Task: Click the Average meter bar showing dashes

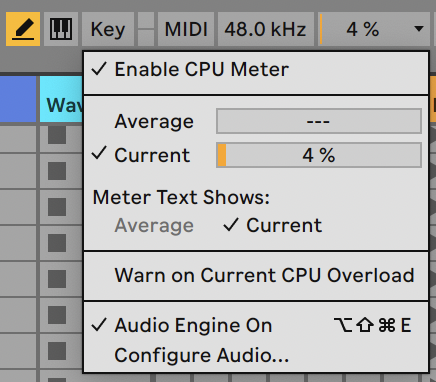Action: pos(319,121)
